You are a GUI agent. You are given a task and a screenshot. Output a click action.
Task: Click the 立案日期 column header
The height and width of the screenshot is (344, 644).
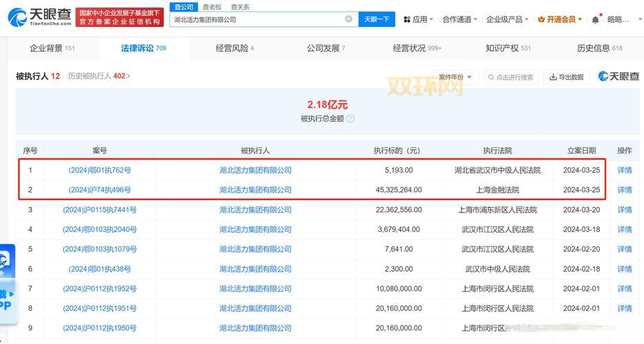pos(581,151)
